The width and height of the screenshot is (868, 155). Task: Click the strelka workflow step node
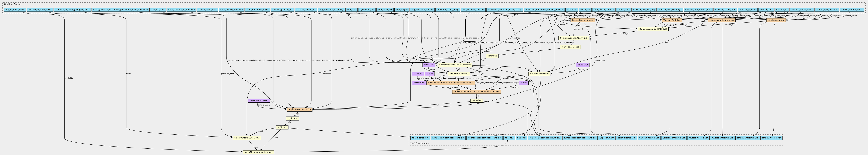coord(776,20)
